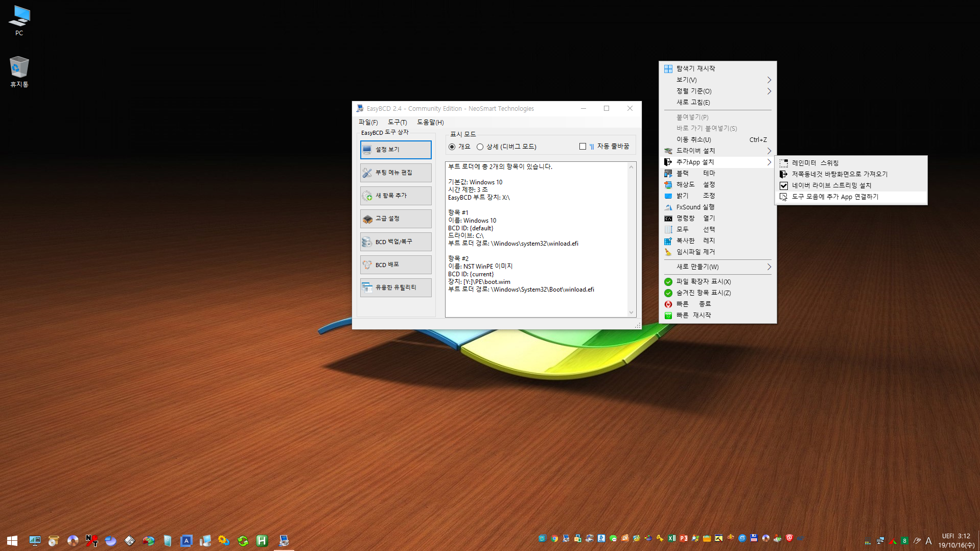Expand the 드라이버 설치 submenu arrow
980x551 pixels.
click(x=769, y=151)
